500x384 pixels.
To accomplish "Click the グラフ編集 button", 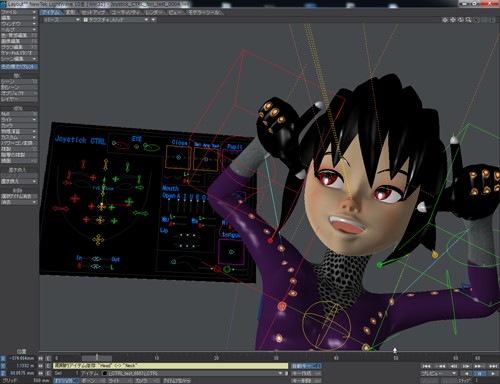I will click(x=19, y=47).
